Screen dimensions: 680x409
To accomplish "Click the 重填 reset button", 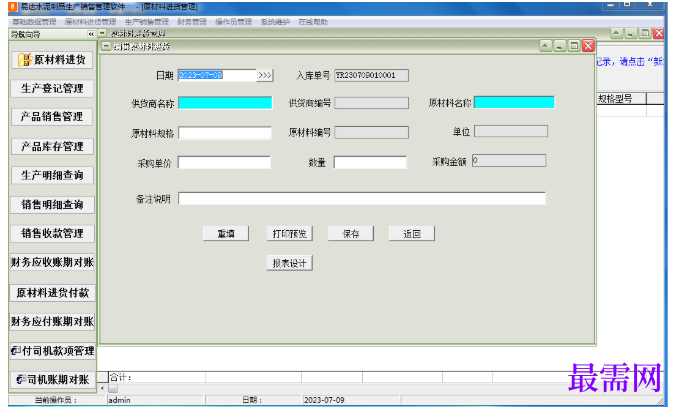I will 226,233.
